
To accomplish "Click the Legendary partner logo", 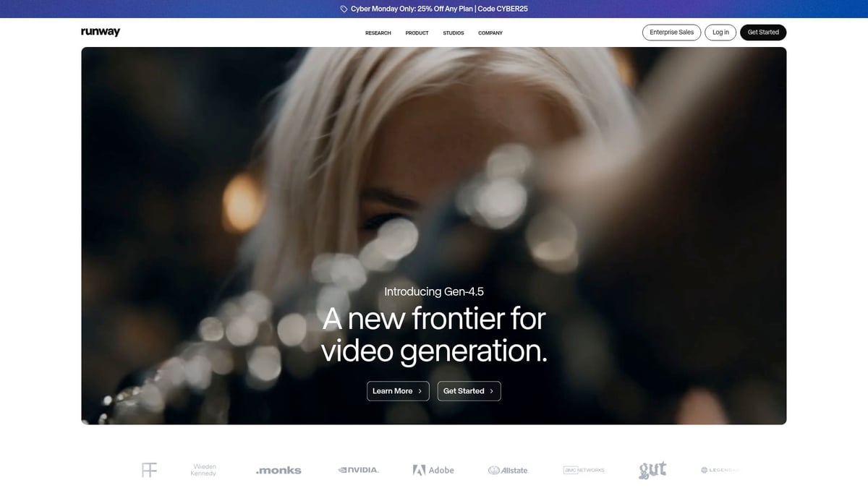I will click(720, 469).
